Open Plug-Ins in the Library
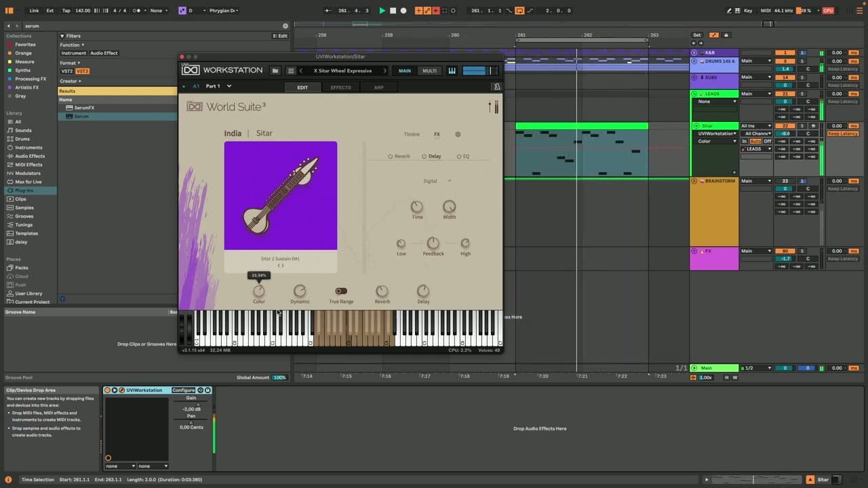This screenshot has width=868, height=488. point(24,190)
